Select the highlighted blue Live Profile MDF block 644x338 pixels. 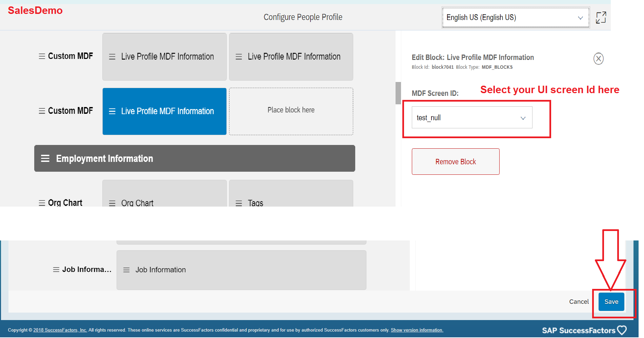point(164,111)
